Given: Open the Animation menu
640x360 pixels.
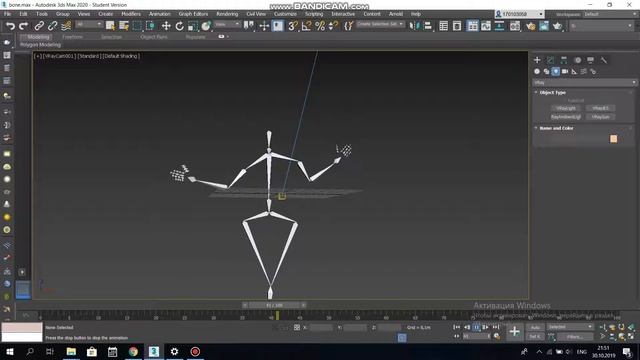Looking at the screenshot, I should click(x=160, y=14).
